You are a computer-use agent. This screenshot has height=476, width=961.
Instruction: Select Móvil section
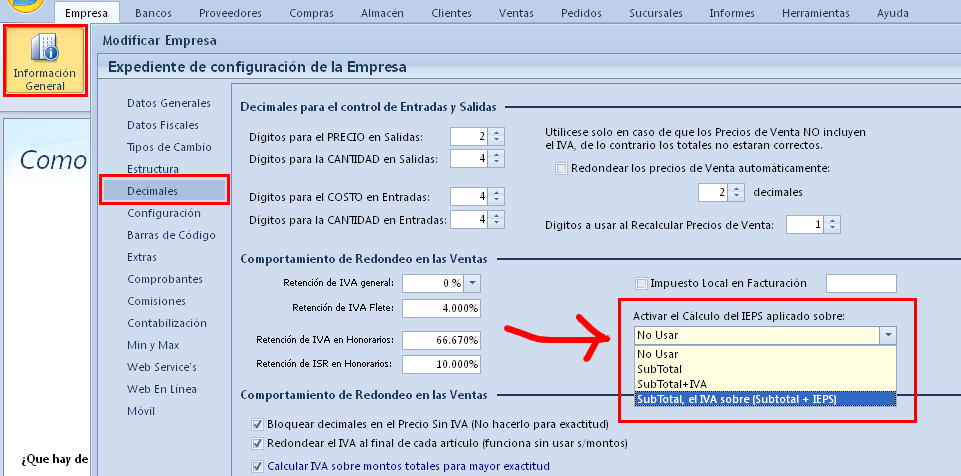click(141, 412)
